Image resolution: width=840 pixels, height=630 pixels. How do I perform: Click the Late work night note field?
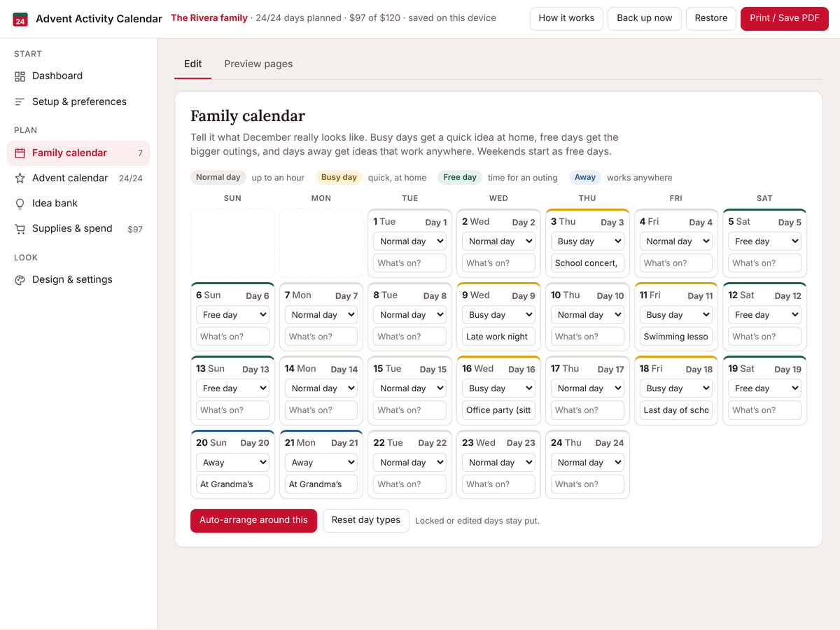pos(498,337)
